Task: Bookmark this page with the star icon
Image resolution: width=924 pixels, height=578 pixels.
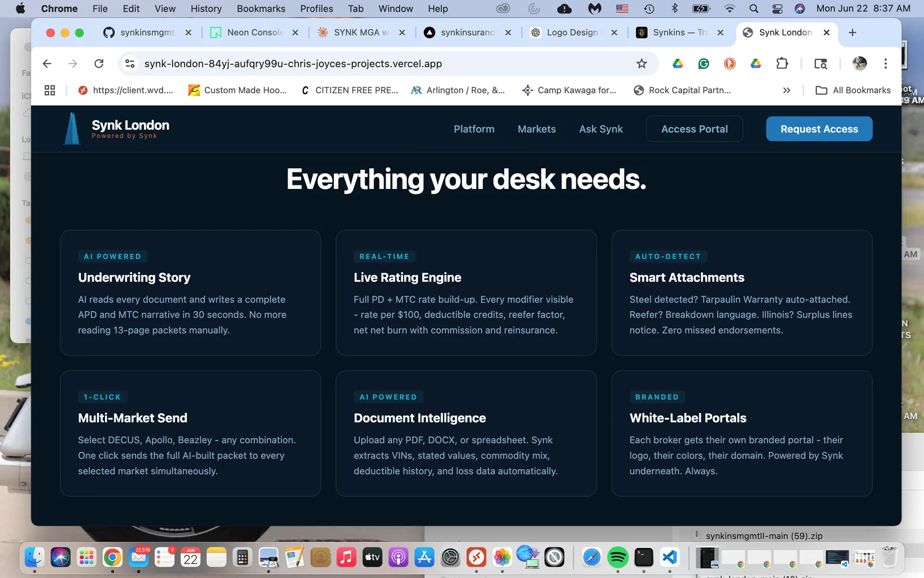Action: click(x=641, y=64)
